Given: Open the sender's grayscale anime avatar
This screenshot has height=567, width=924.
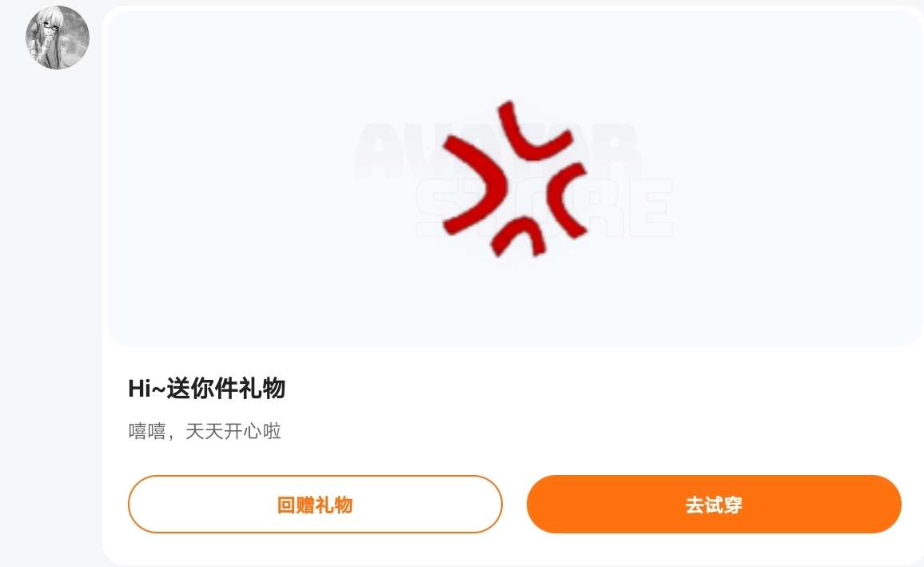Looking at the screenshot, I should pos(58,37).
